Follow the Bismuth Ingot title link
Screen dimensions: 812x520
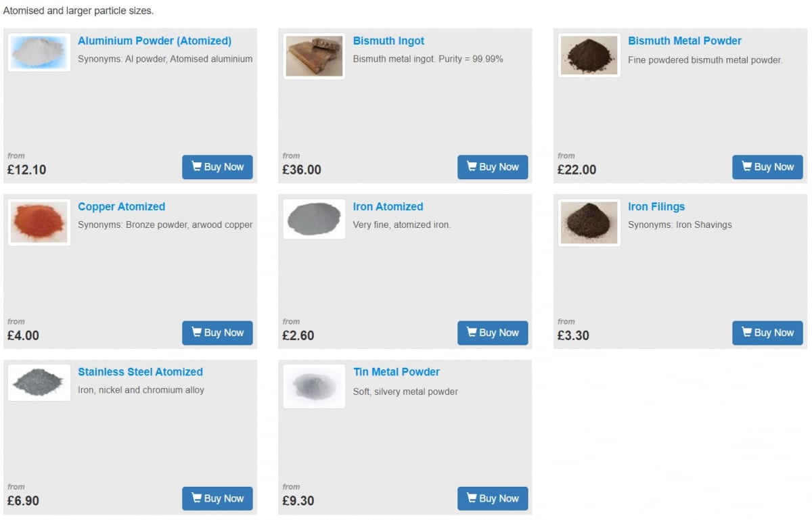(388, 41)
